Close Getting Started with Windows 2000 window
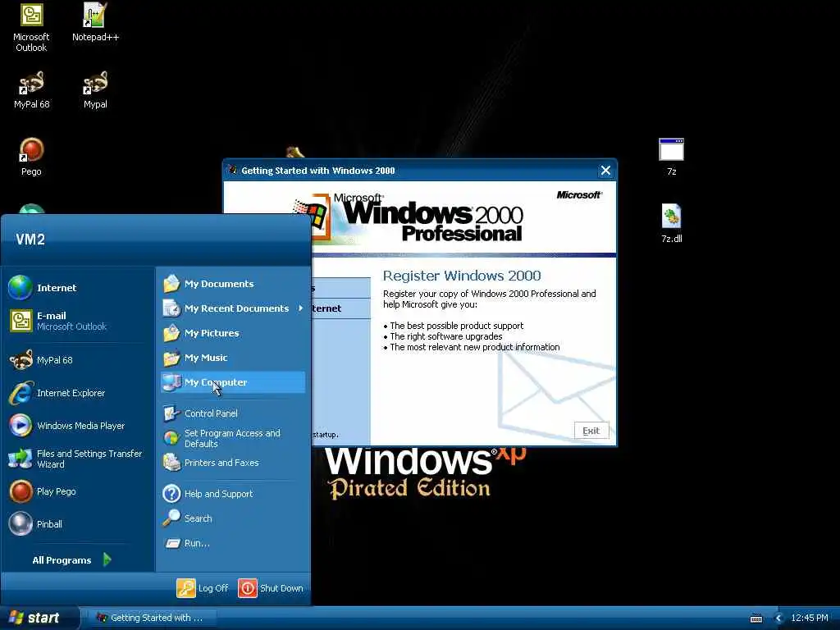 coord(605,171)
